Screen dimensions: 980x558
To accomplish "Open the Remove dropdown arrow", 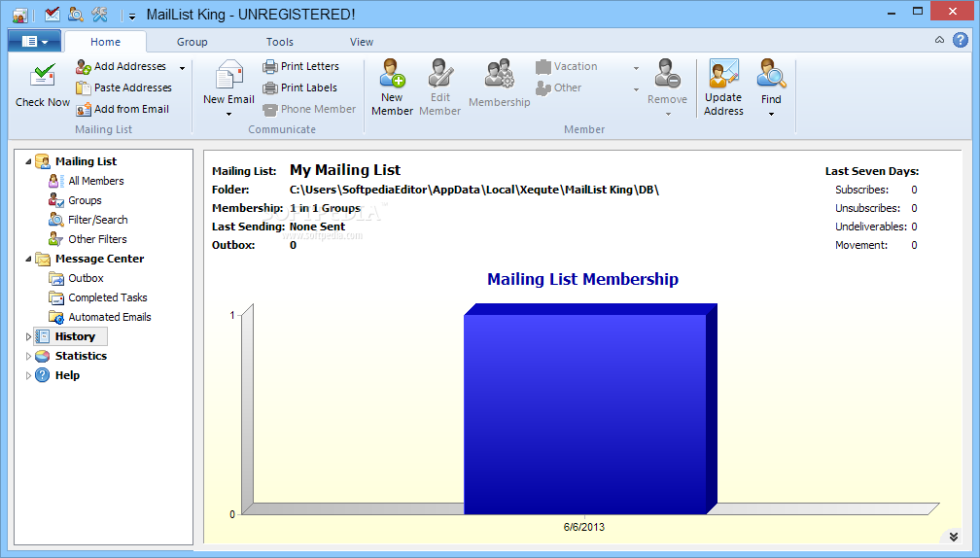I will tap(668, 114).
